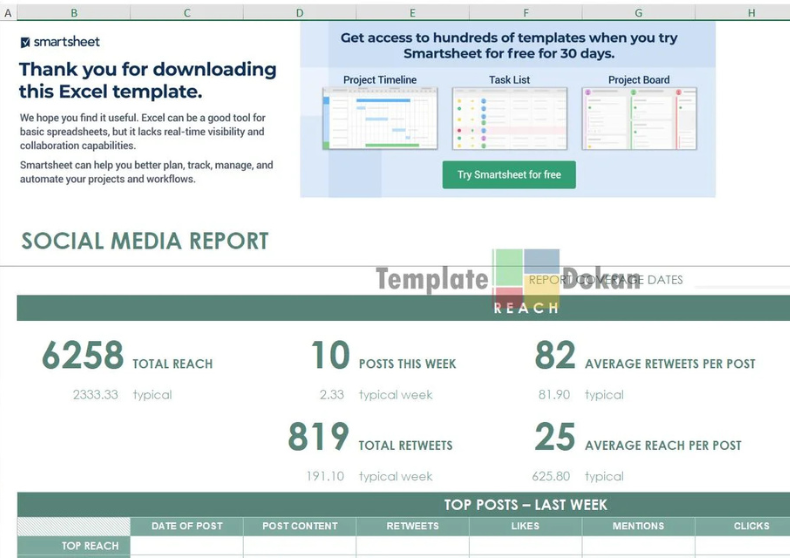Click the POSTS THIS WEEK label

pyautogui.click(x=408, y=364)
